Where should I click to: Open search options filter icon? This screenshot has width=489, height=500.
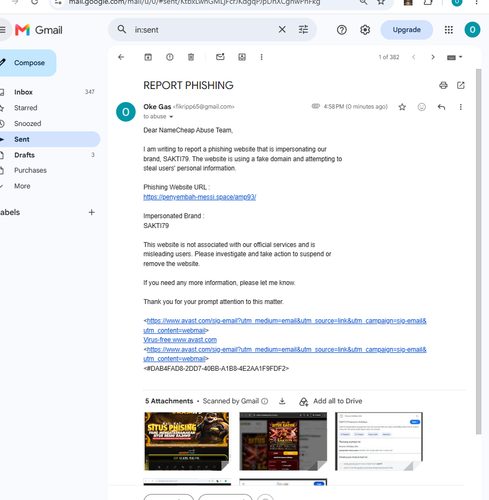[303, 29]
